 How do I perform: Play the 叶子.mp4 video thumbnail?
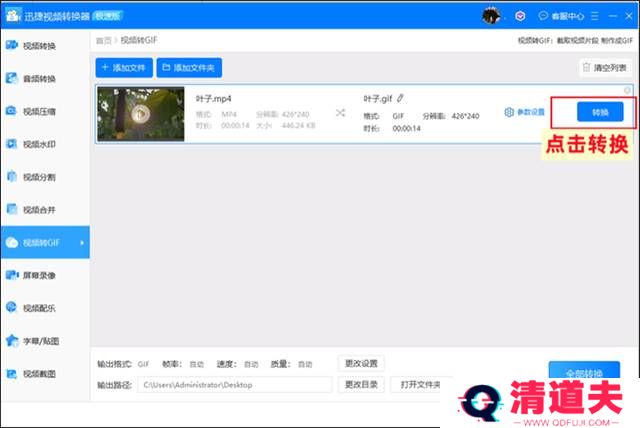point(141,113)
